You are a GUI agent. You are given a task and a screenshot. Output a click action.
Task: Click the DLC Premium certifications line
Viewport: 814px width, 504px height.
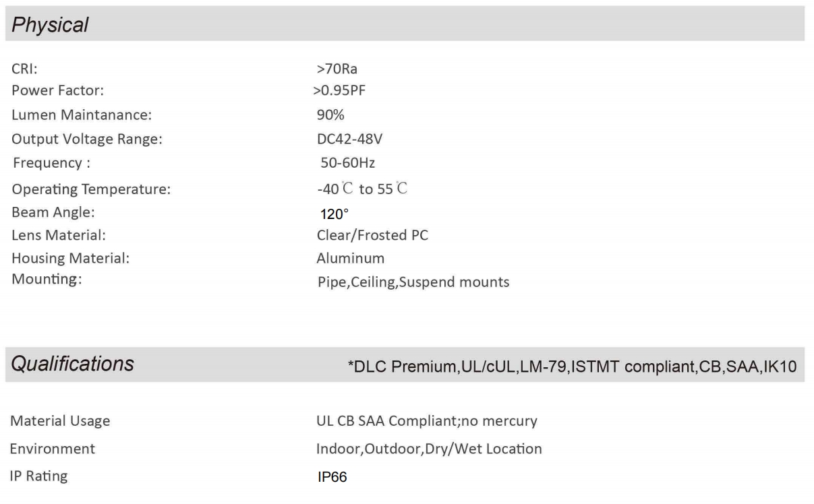tap(571, 367)
